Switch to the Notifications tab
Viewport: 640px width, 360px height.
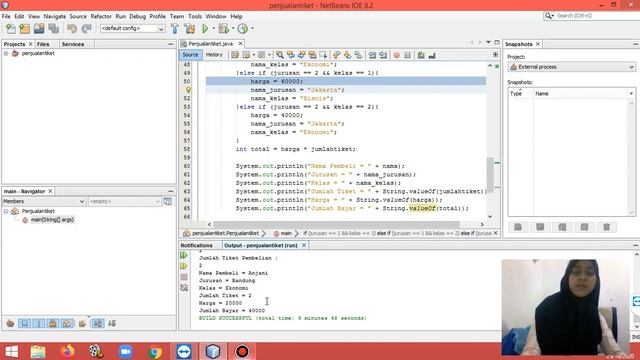(196, 245)
